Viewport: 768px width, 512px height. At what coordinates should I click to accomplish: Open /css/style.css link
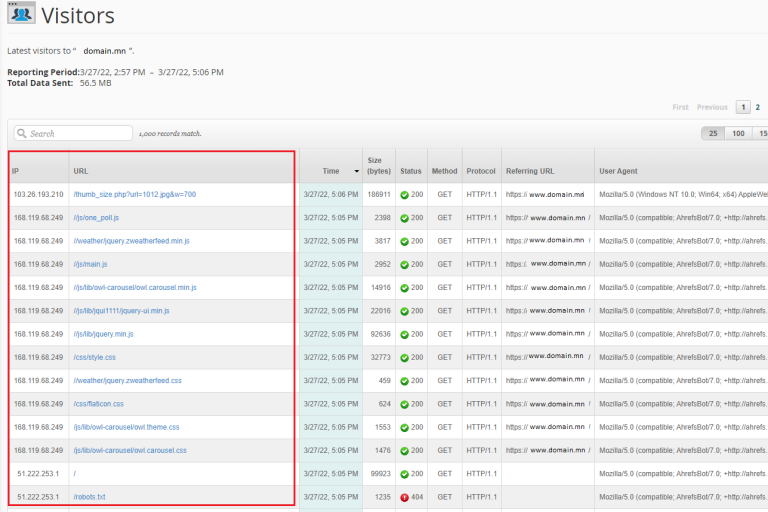tap(95, 357)
